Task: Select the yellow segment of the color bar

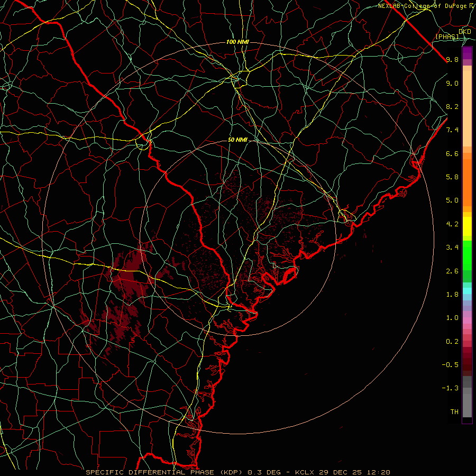Action: pos(467,226)
